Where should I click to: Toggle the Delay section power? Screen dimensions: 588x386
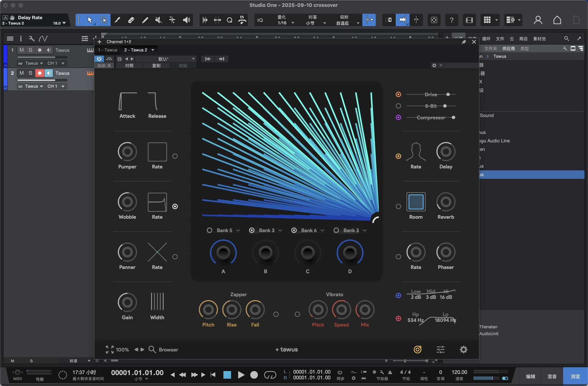pyautogui.click(x=398, y=156)
